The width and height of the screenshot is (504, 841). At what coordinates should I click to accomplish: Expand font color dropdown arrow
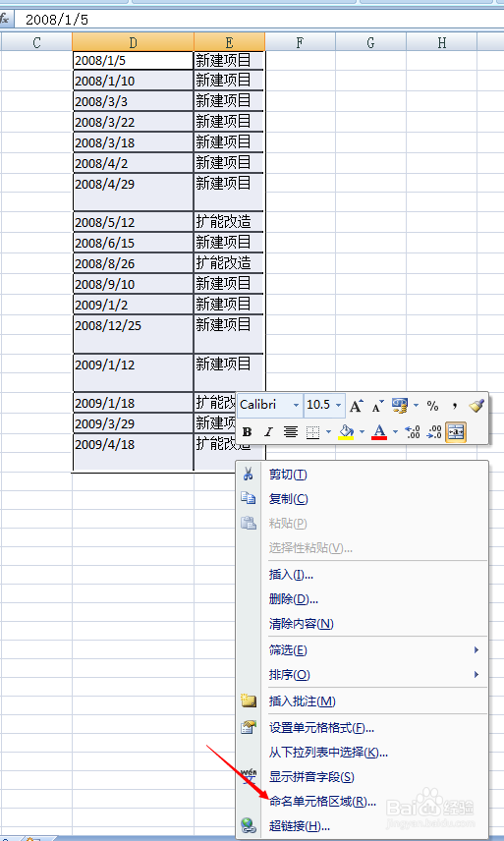pyautogui.click(x=395, y=431)
